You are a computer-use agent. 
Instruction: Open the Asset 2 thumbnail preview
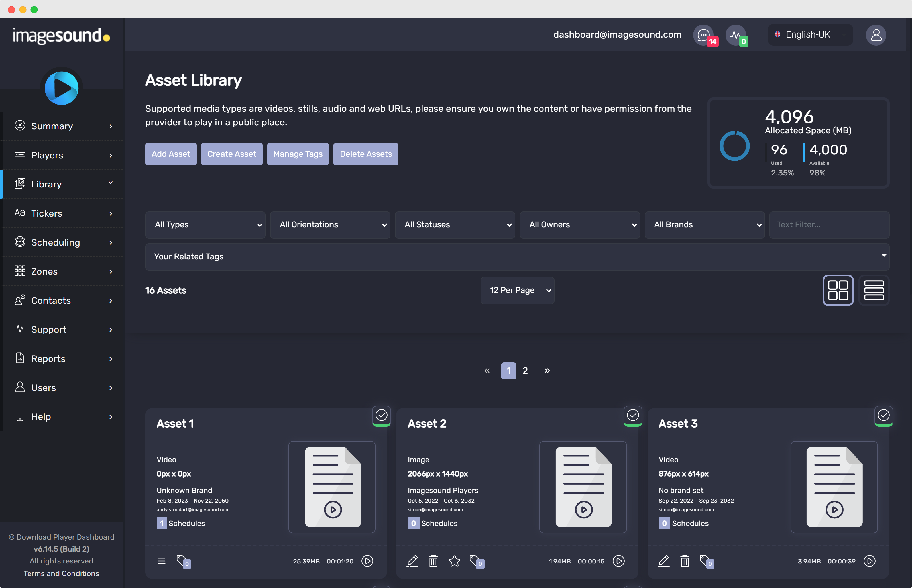583,487
